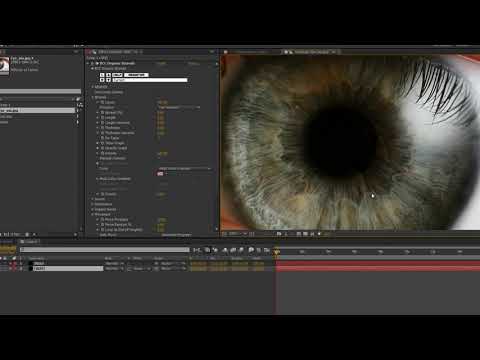Toggle Auto-keyframe icon in the timeline
This screenshot has height=360, width=480.
coord(259,250)
